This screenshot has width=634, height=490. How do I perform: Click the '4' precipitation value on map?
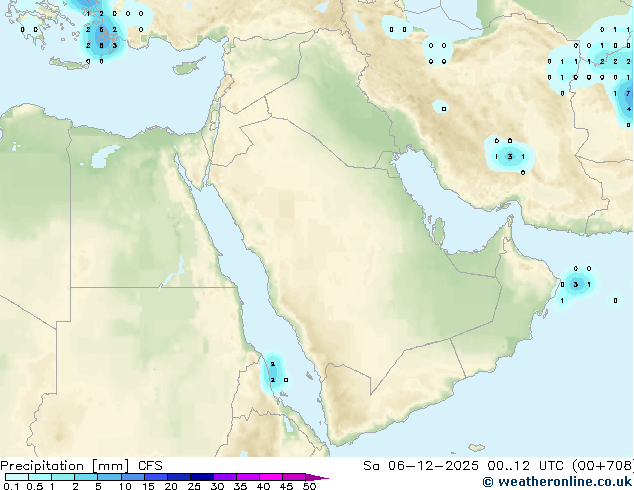click(628, 109)
